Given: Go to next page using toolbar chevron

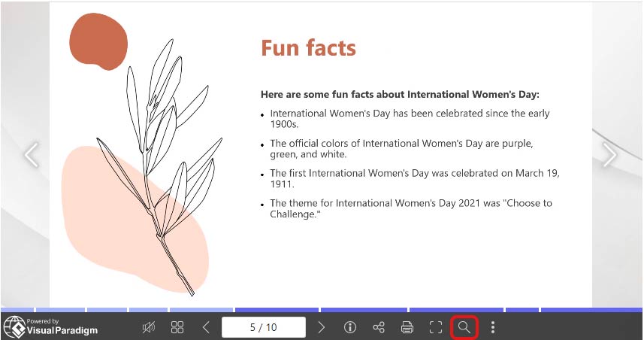Looking at the screenshot, I should 322,327.
